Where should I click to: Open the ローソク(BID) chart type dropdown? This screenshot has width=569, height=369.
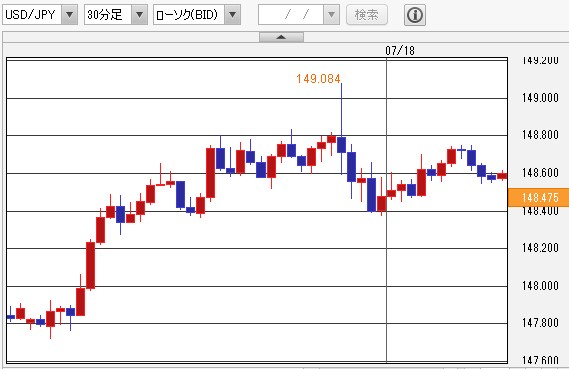pyautogui.click(x=233, y=15)
